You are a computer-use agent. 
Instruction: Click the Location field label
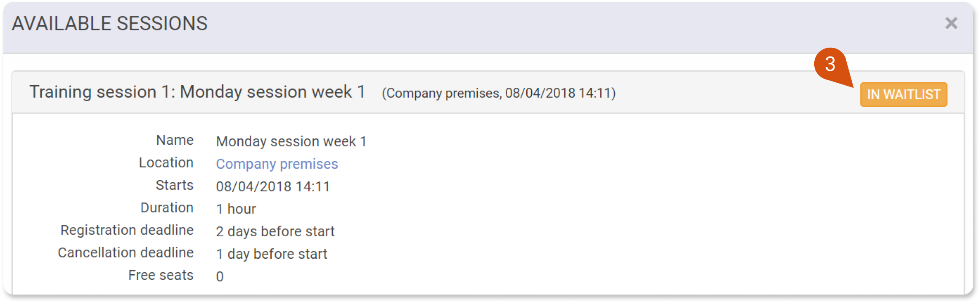tap(166, 162)
